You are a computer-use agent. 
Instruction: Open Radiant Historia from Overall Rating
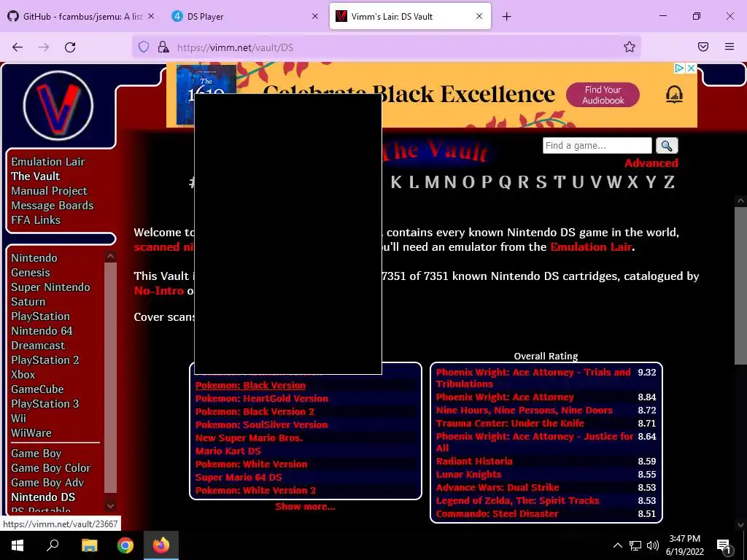(474, 462)
